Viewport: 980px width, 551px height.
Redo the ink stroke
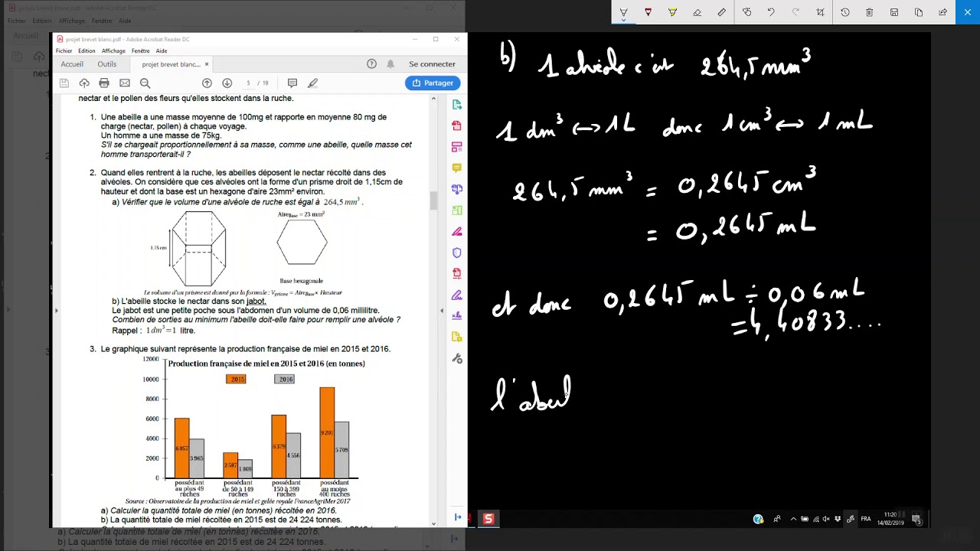pyautogui.click(x=795, y=12)
